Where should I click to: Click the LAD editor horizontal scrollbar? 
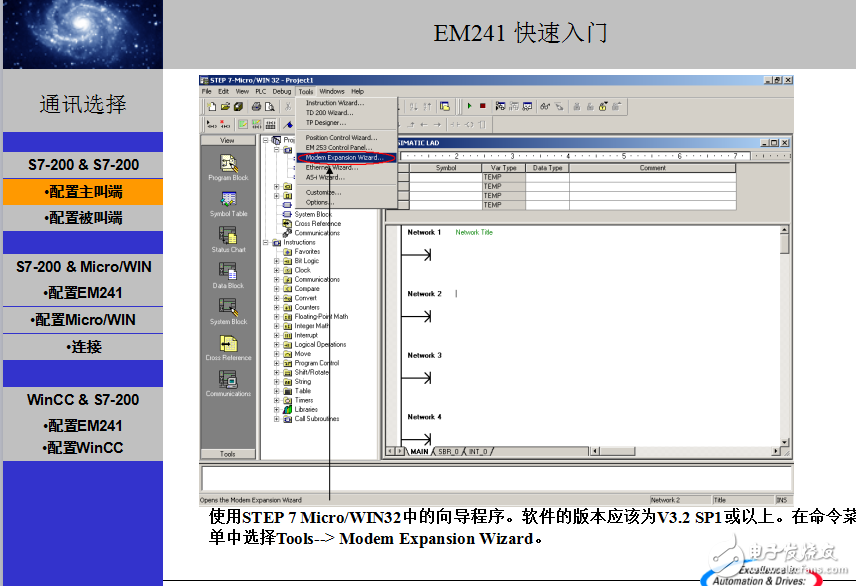685,451
